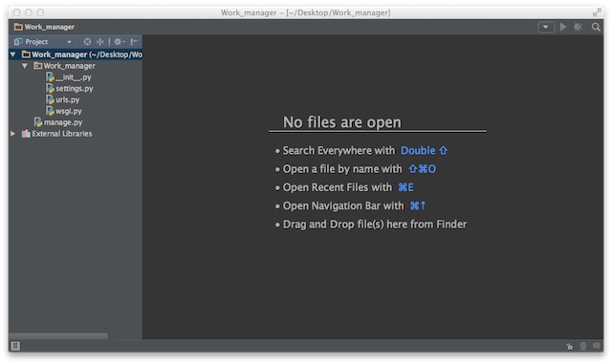Open the run configuration dropdown
This screenshot has height=364, width=612.
546,27
